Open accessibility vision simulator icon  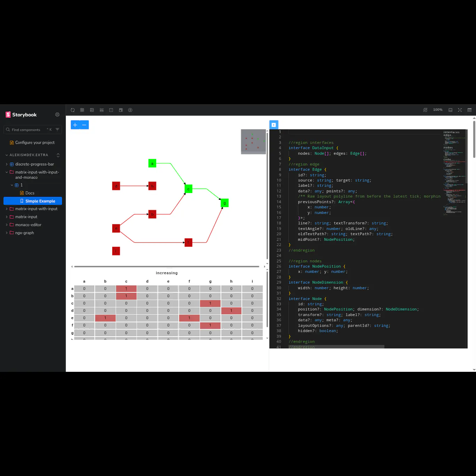[x=130, y=110]
